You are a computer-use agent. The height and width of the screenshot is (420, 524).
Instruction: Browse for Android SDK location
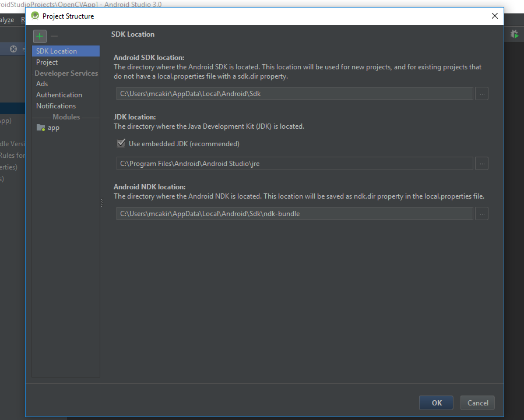[482, 94]
